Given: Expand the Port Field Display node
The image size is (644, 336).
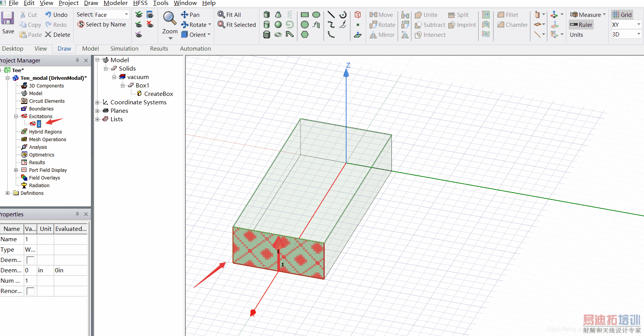Looking at the screenshot, I should (16, 170).
